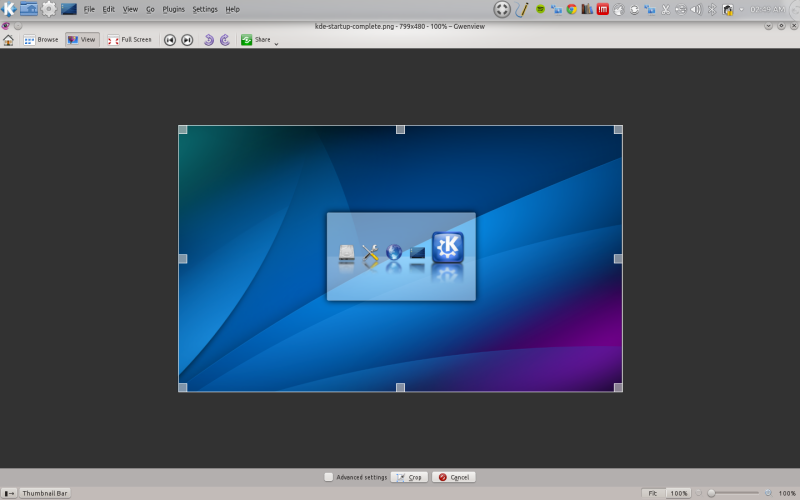Click the zoom-in magnifier icon
Screen dimensions: 800x500
[768, 493]
